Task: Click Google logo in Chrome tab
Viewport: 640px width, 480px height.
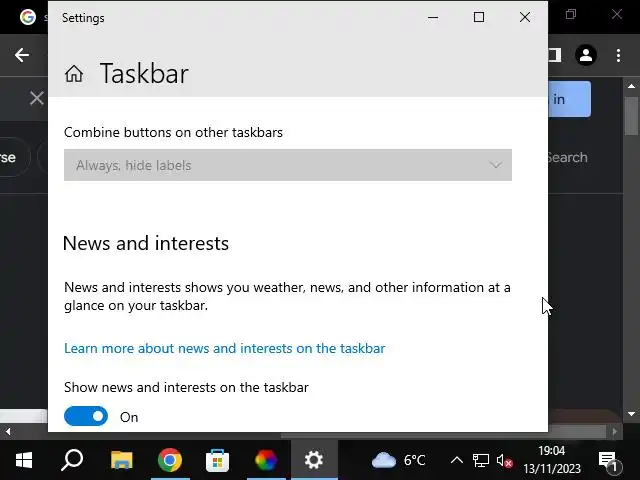Action: tap(28, 17)
